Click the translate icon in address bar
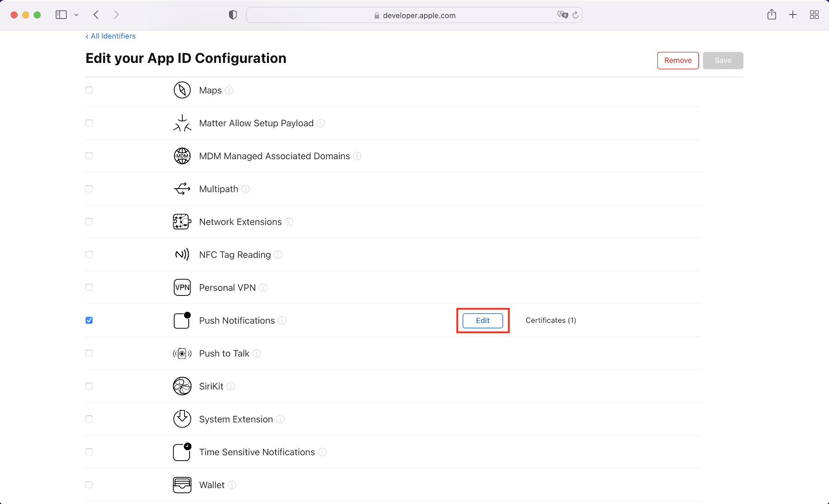829x504 pixels. point(562,15)
